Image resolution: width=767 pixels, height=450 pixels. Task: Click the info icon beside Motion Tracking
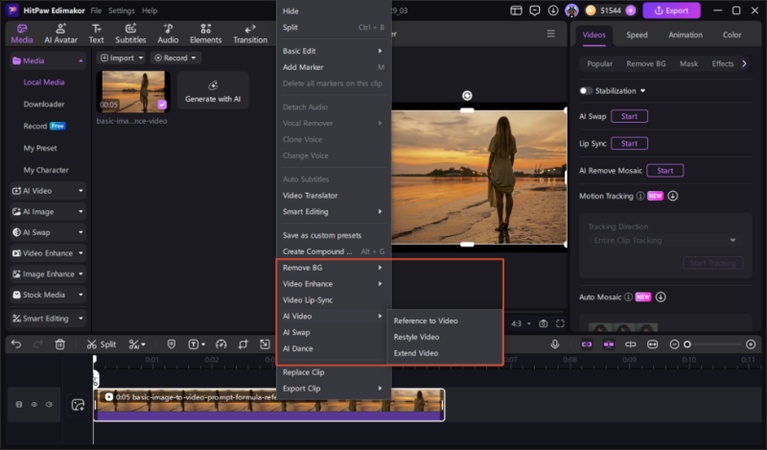(640, 196)
